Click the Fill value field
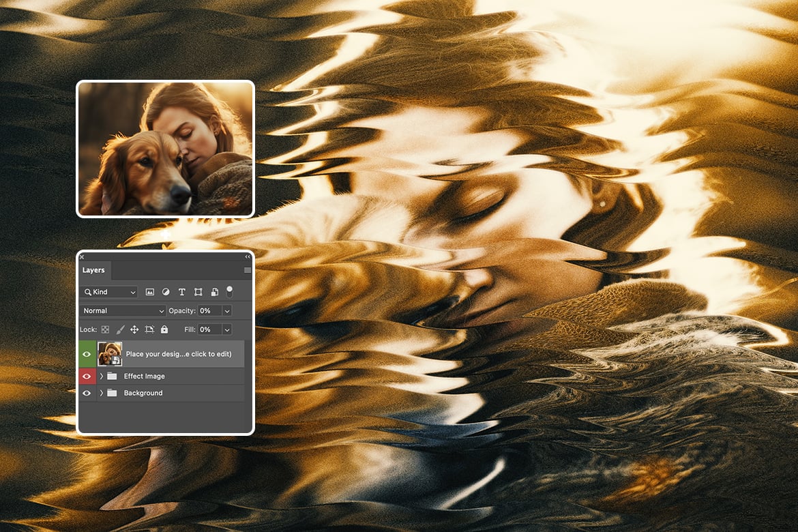Screen dimensions: 798x532 click(x=209, y=329)
